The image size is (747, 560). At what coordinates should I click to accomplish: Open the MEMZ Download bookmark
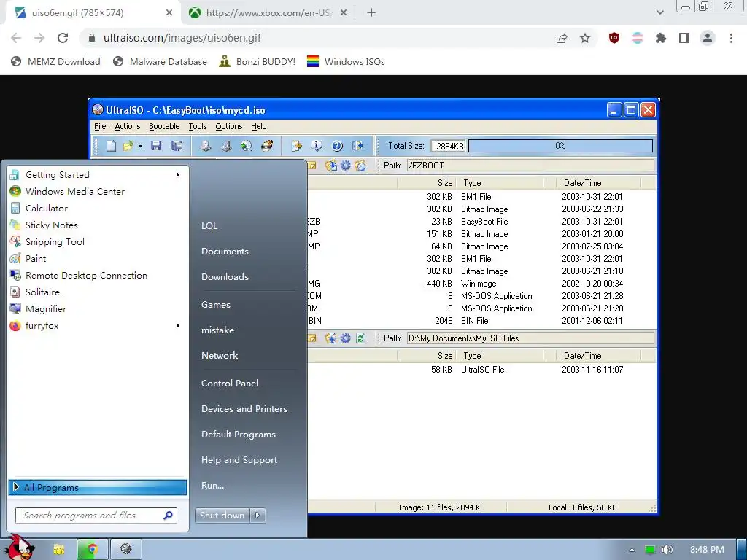(x=55, y=61)
